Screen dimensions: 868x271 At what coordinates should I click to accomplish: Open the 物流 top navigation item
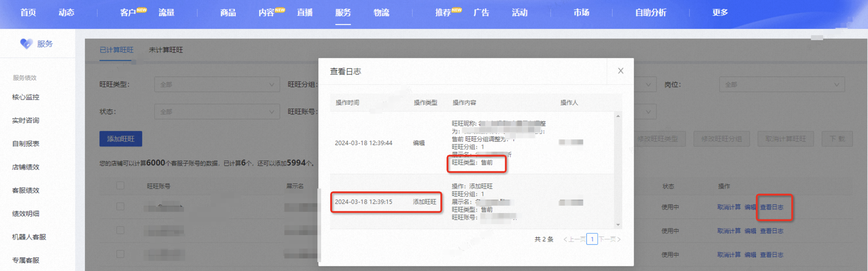point(381,13)
